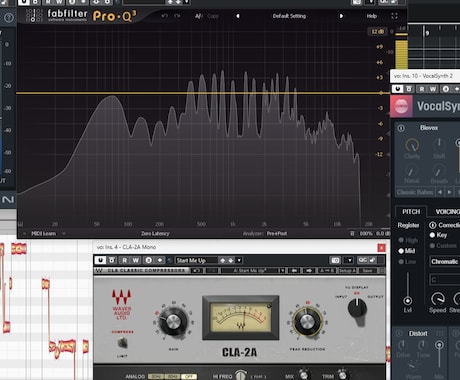
Task: Open Analyzer Pre+Post settings
Action: tap(277, 233)
